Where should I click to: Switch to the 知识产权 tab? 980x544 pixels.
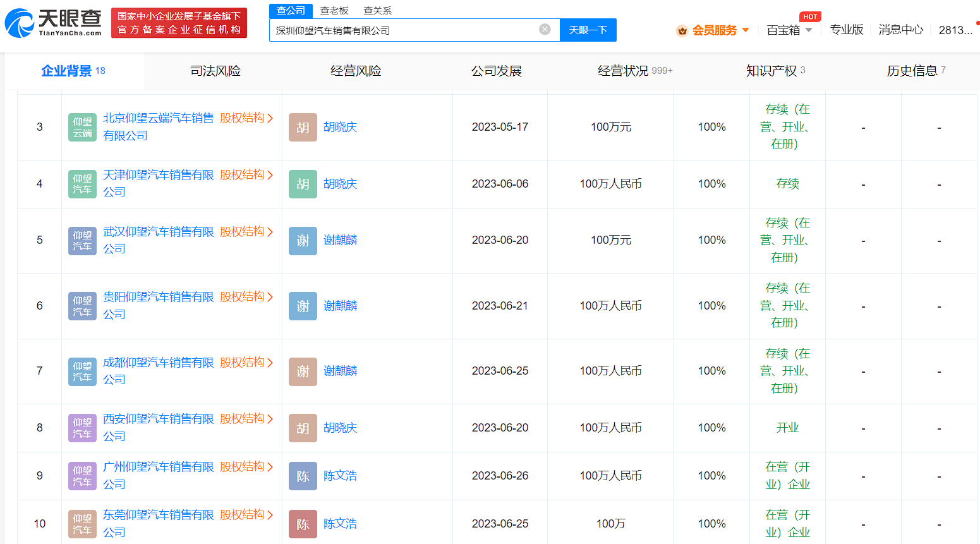(775, 71)
